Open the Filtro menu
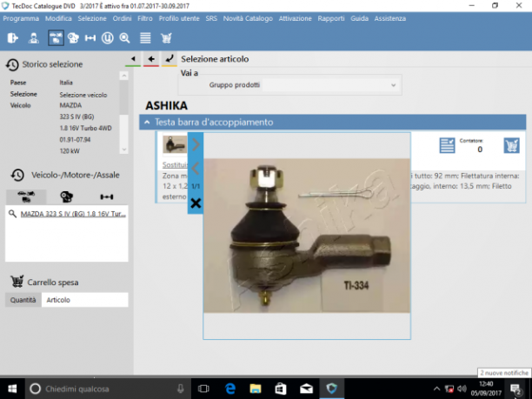 (145, 18)
